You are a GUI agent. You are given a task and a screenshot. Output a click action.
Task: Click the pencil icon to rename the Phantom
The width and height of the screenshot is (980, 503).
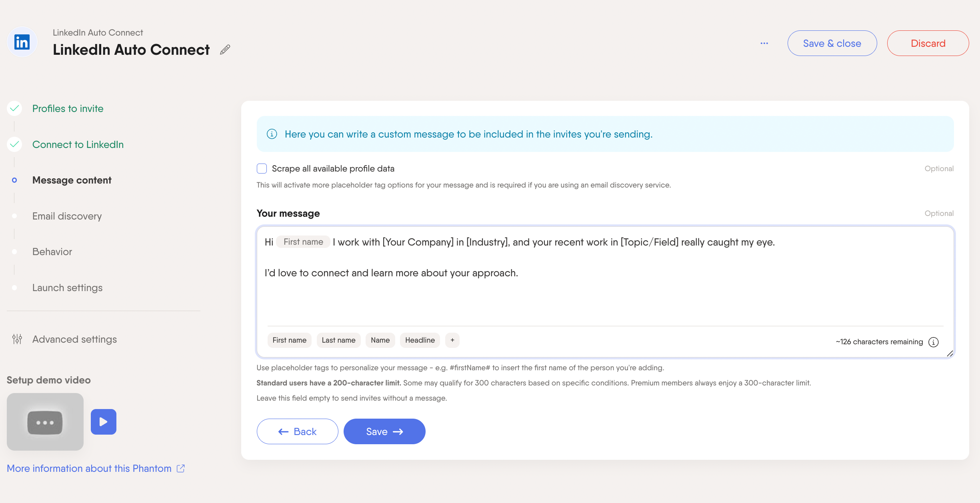coord(225,50)
